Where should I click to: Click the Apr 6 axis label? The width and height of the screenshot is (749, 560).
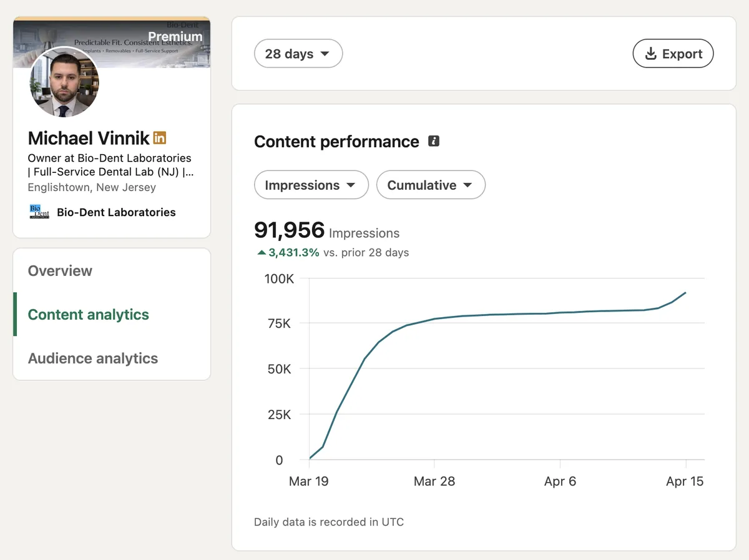(560, 481)
